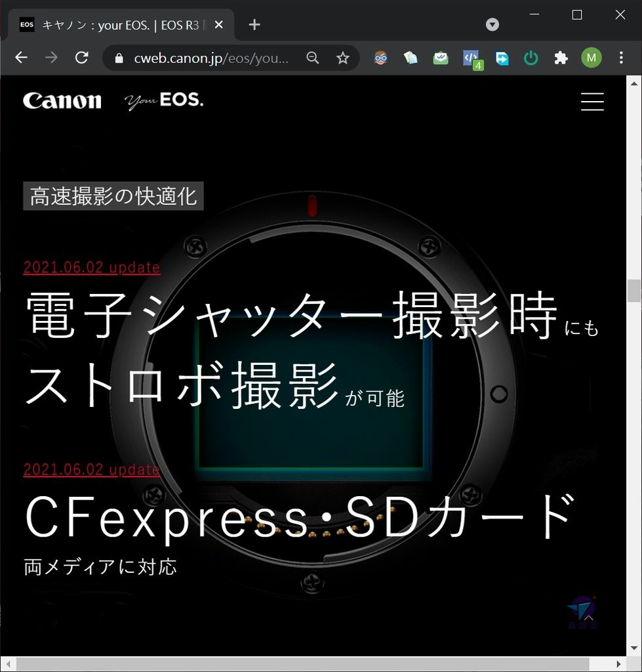Open the Chrome three-dot menu
The height and width of the screenshot is (672, 642).
pyautogui.click(x=621, y=58)
